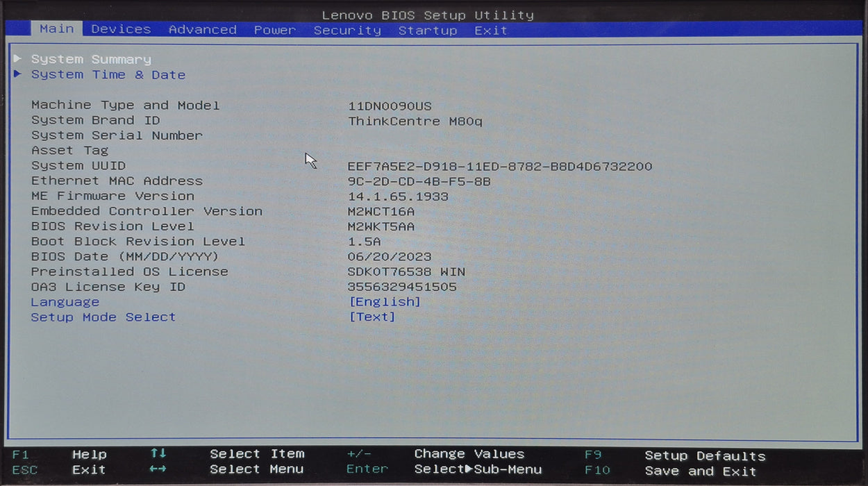Click ME firmware version 14.1.65.1933

coord(398,196)
